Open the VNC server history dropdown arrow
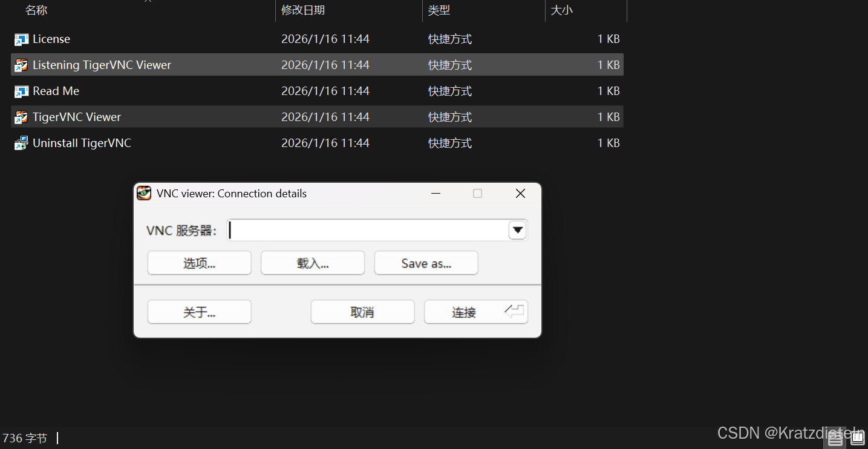 click(517, 230)
